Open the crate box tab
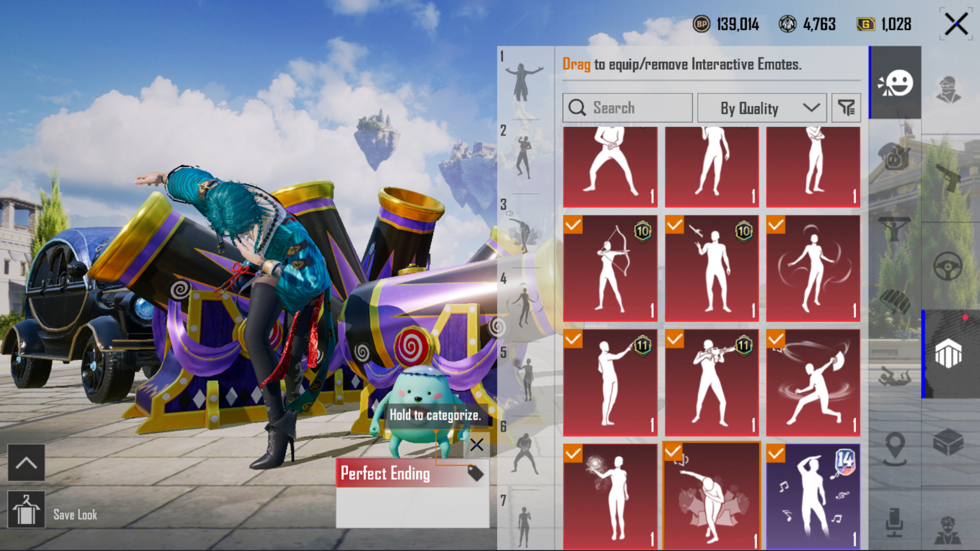The height and width of the screenshot is (551, 980). pos(948,443)
